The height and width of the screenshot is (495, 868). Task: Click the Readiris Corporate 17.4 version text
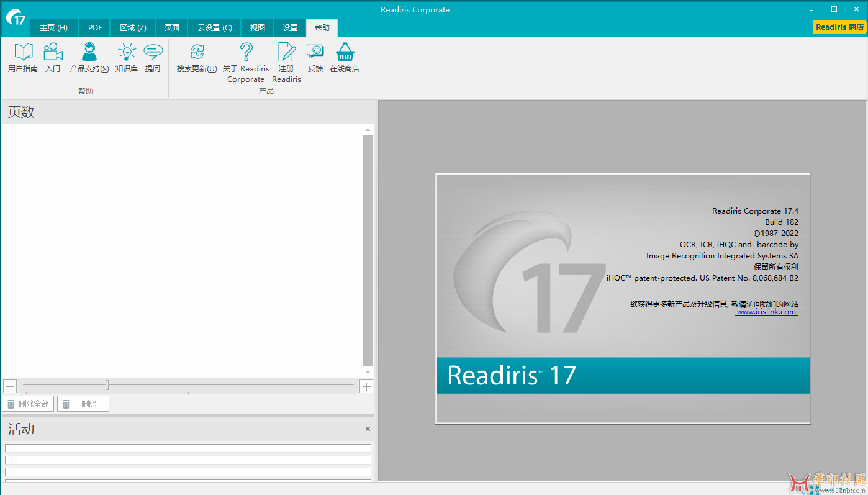[x=755, y=211]
